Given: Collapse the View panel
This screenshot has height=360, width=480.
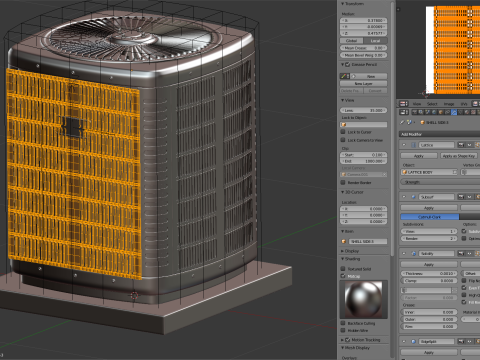Looking at the screenshot, I should (342, 100).
